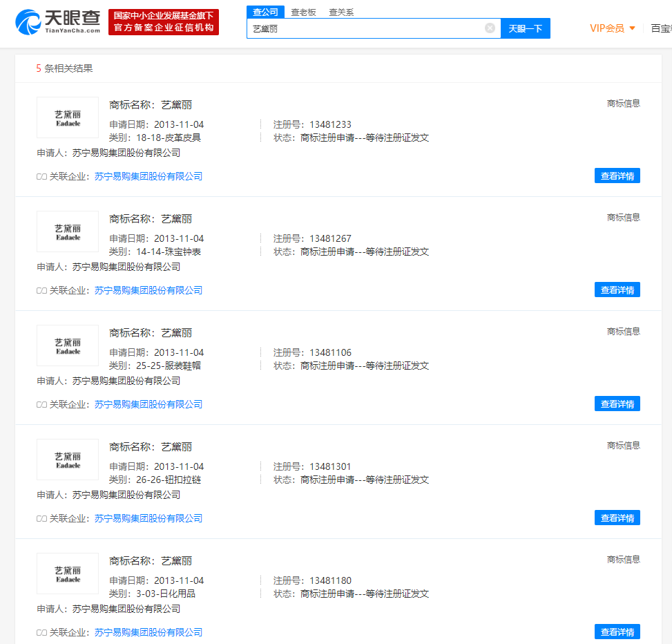Viewport: 672px width, 644px height.
Task: Click registration number 13481301
Action: (x=330, y=467)
